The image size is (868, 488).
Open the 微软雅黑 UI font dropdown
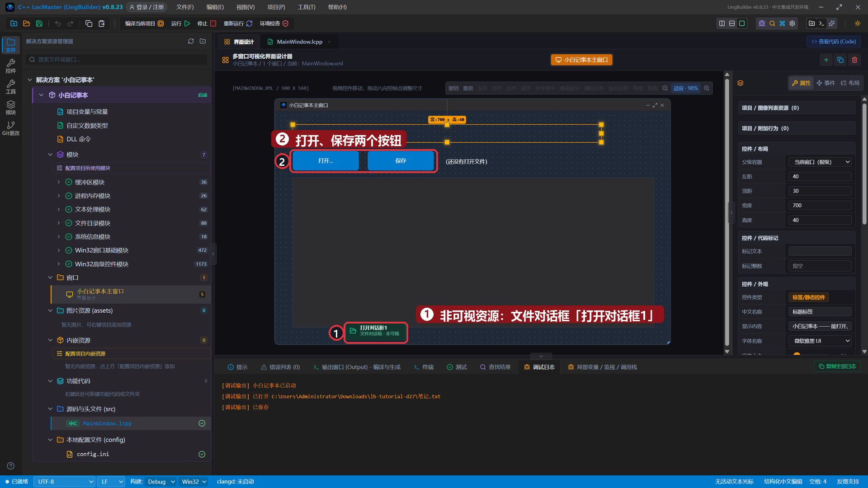[x=820, y=341]
